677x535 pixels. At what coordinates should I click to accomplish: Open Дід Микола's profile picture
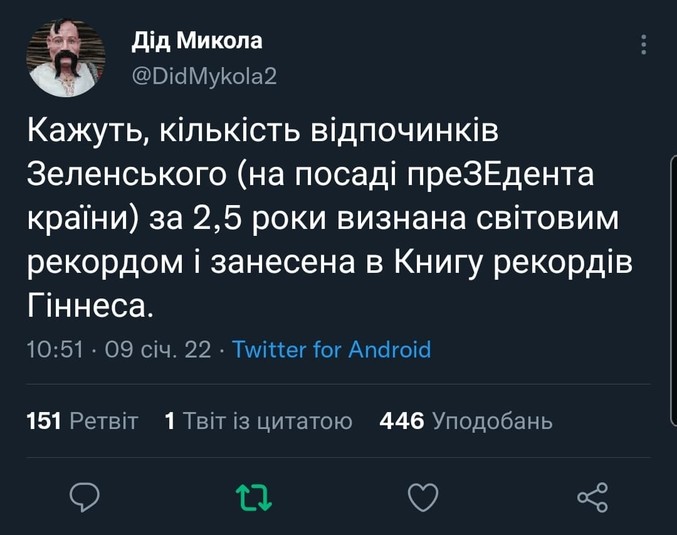pyautogui.click(x=66, y=58)
